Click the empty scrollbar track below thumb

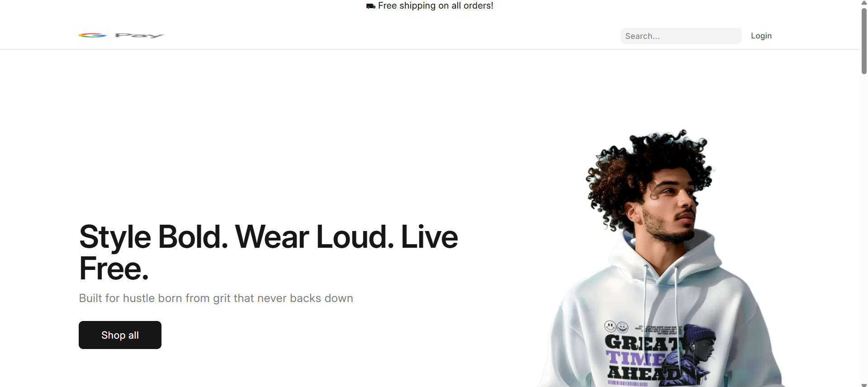(x=864, y=226)
